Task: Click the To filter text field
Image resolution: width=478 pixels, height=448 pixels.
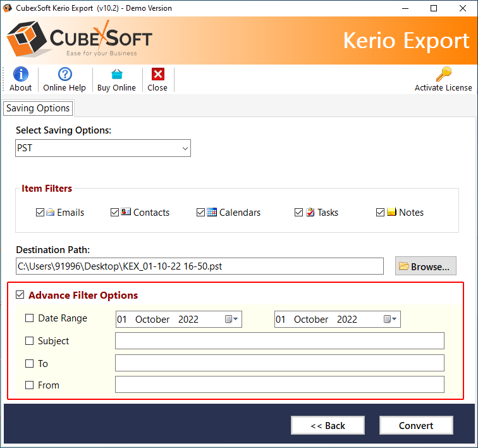Action: [x=279, y=363]
